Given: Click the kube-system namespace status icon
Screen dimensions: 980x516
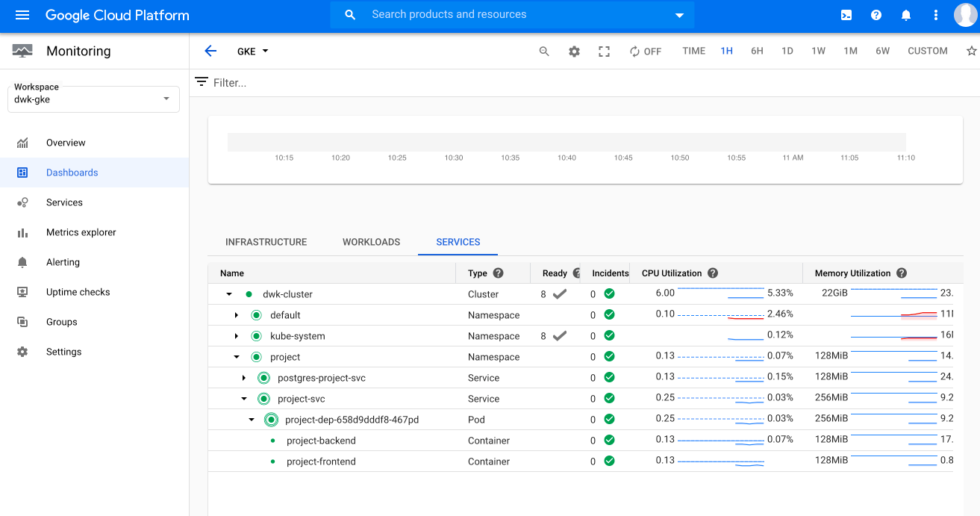Looking at the screenshot, I should pos(256,336).
